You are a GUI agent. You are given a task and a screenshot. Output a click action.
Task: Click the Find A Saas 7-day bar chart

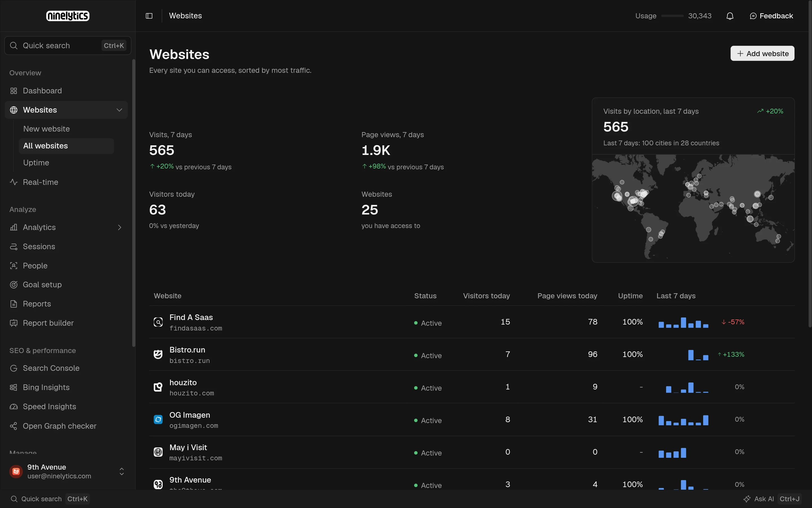[683, 323]
